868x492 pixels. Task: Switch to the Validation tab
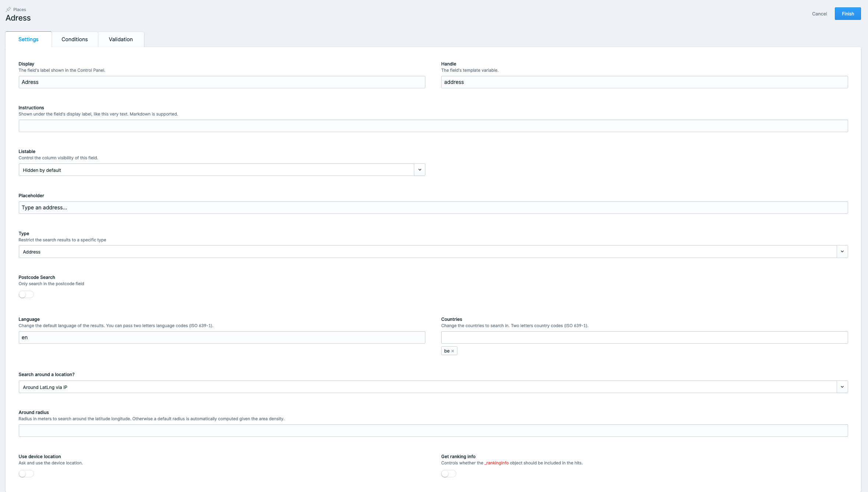(120, 39)
